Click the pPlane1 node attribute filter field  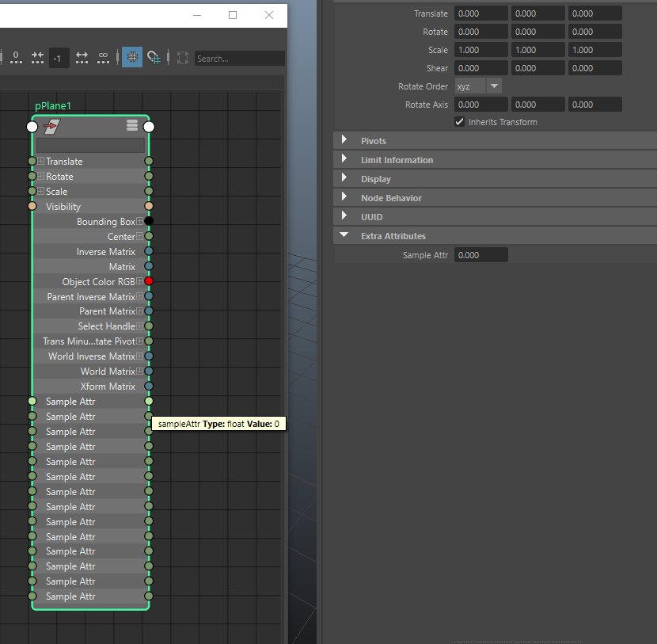click(x=90, y=145)
